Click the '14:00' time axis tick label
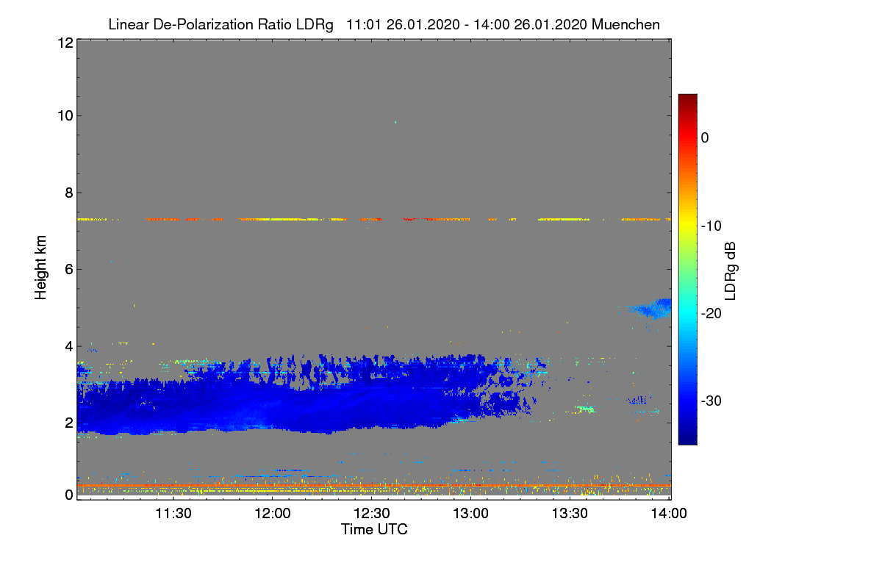This screenshot has height=588, width=882. pyautogui.click(x=670, y=514)
